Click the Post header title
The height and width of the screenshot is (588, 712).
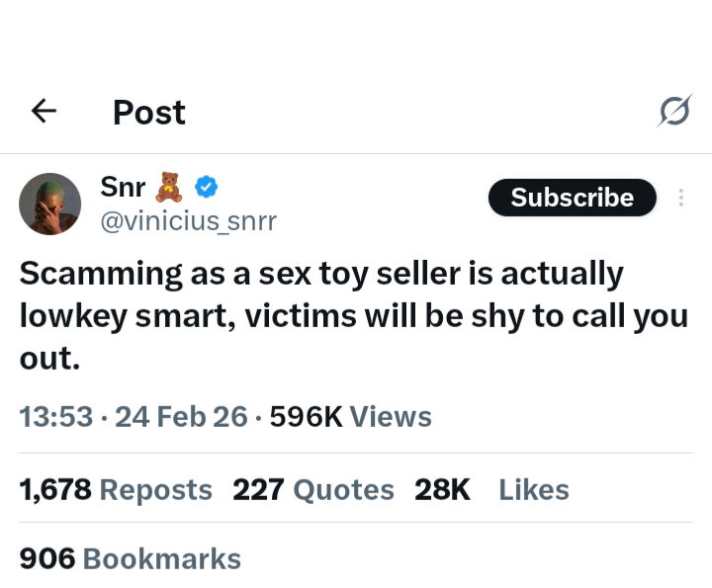[x=148, y=113]
